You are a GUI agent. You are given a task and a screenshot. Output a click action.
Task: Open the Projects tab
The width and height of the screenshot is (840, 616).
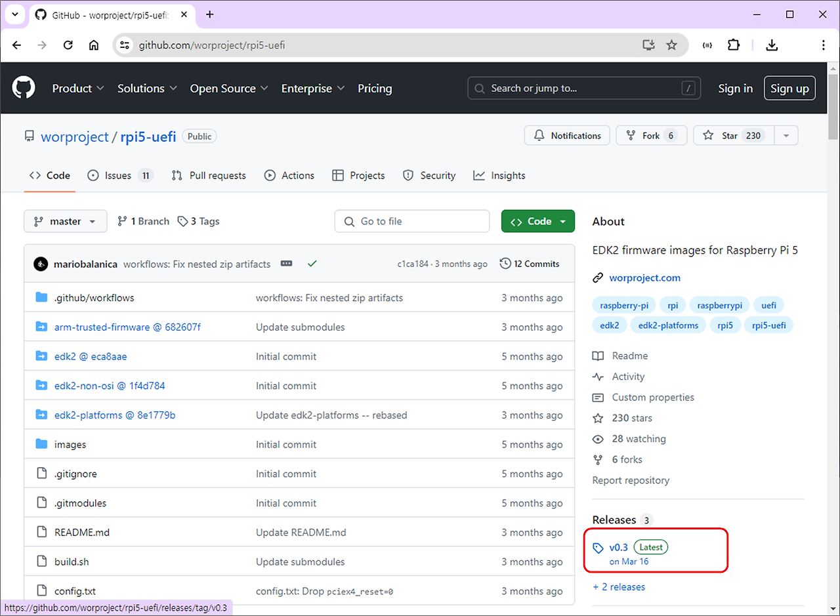358,175
